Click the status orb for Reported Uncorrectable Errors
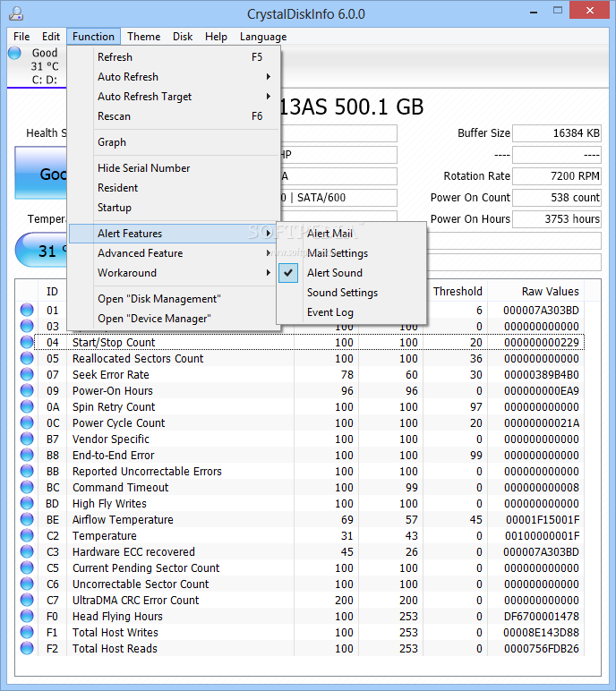Image resolution: width=616 pixels, height=691 pixels. point(27,471)
